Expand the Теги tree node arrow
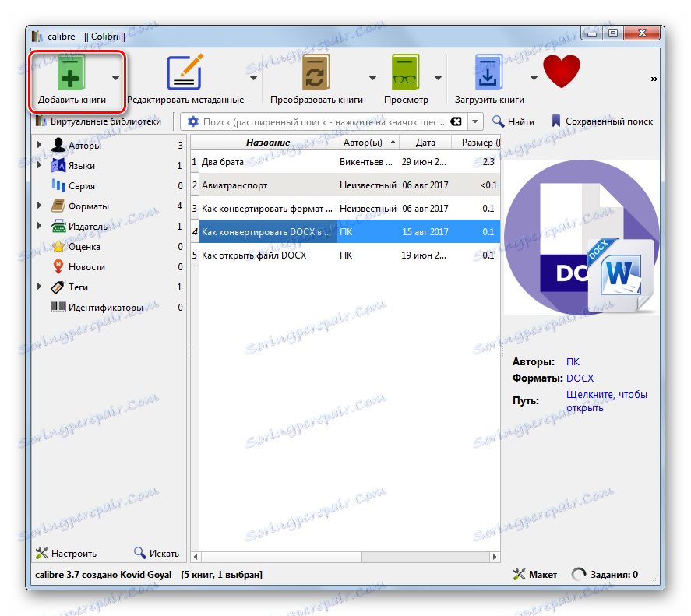The image size is (691, 616). tap(39, 287)
